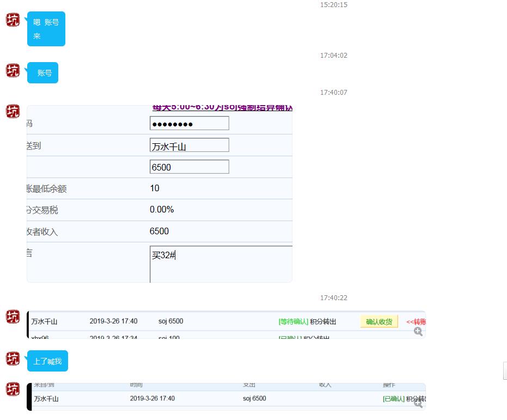The height and width of the screenshot is (420, 507).
Task: Click the yellow '确认收货' button
Action: click(379, 321)
